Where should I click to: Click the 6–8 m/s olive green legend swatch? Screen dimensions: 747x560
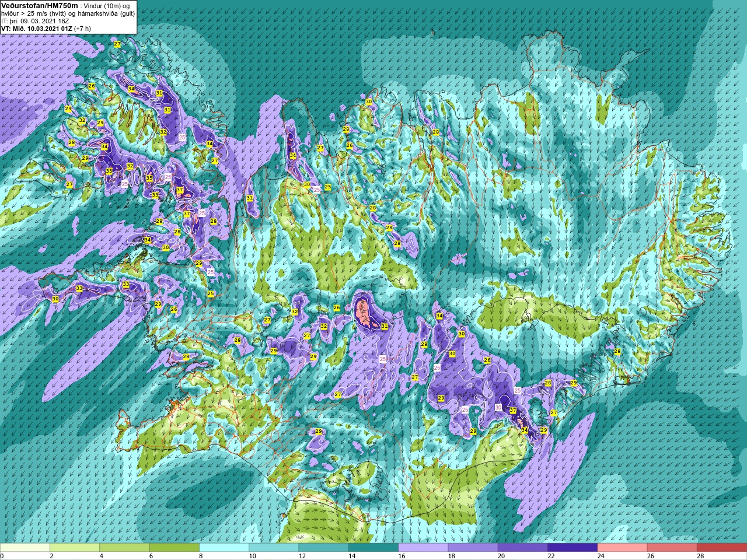click(x=174, y=548)
